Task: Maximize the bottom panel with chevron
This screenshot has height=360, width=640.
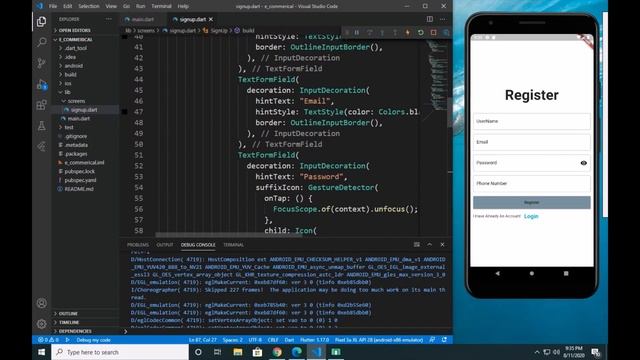Action: [x=429, y=244]
